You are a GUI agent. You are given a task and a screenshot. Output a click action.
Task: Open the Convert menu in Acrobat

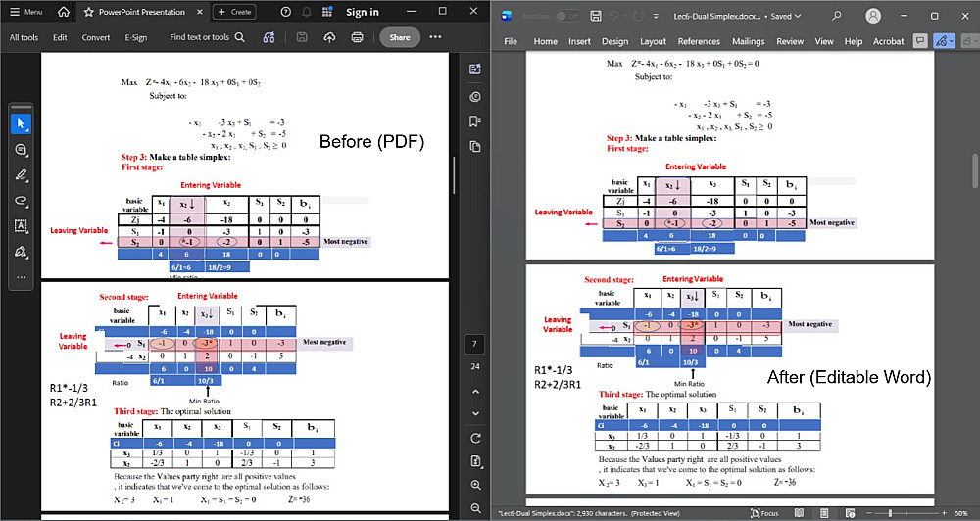point(95,37)
